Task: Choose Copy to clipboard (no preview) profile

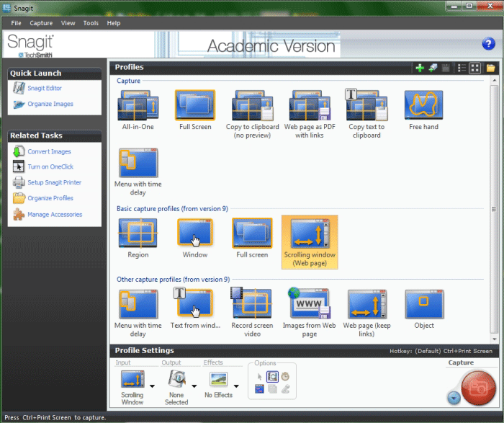Action: click(252, 115)
